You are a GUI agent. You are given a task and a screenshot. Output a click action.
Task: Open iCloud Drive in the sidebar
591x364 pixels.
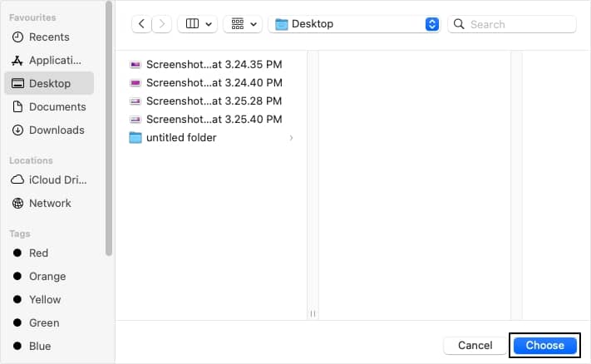49,180
